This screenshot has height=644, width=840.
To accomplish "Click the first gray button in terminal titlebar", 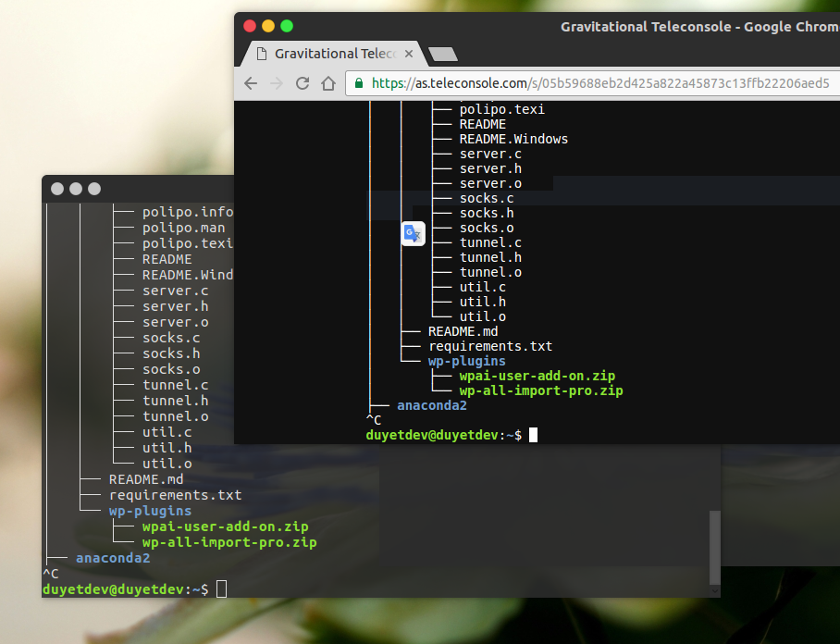I will click(x=57, y=189).
